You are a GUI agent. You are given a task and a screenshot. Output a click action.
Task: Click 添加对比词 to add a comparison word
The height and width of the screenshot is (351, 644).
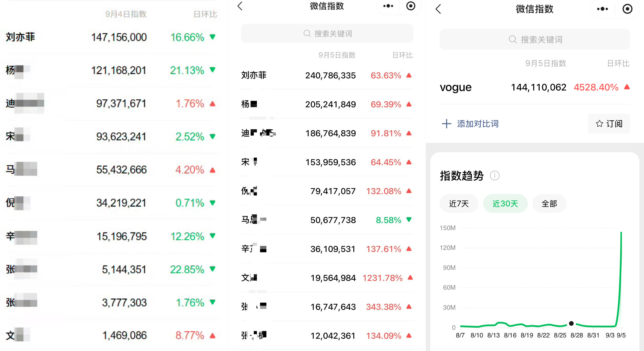pos(478,124)
